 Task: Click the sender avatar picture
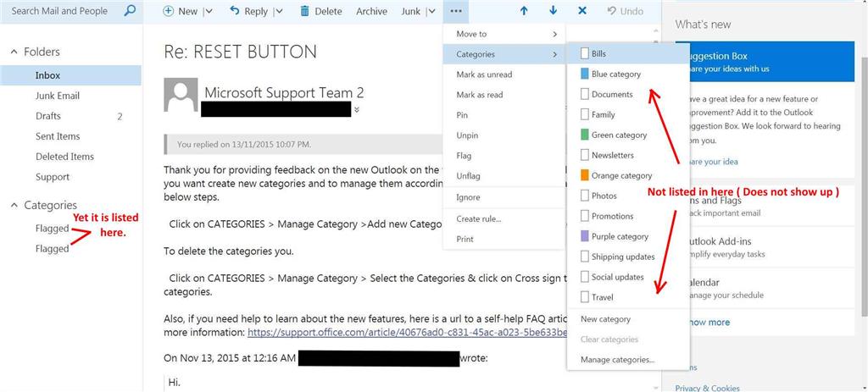181,95
